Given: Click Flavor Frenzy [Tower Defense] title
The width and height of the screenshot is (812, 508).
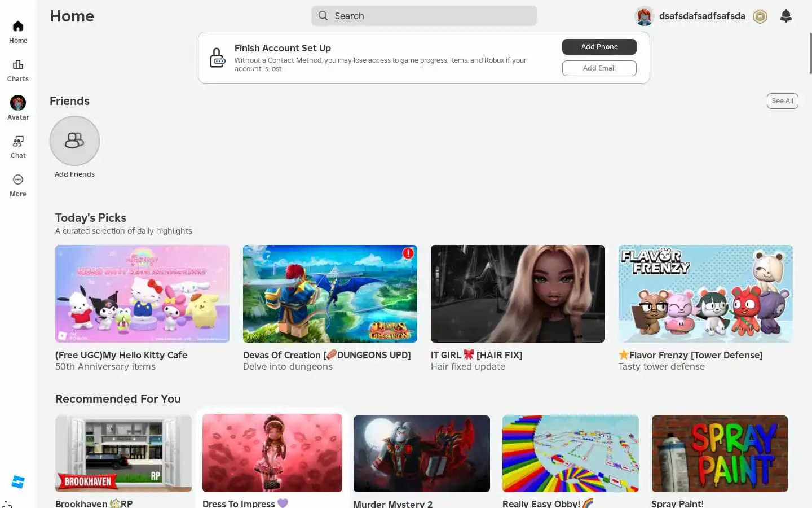Looking at the screenshot, I should pos(691,355).
